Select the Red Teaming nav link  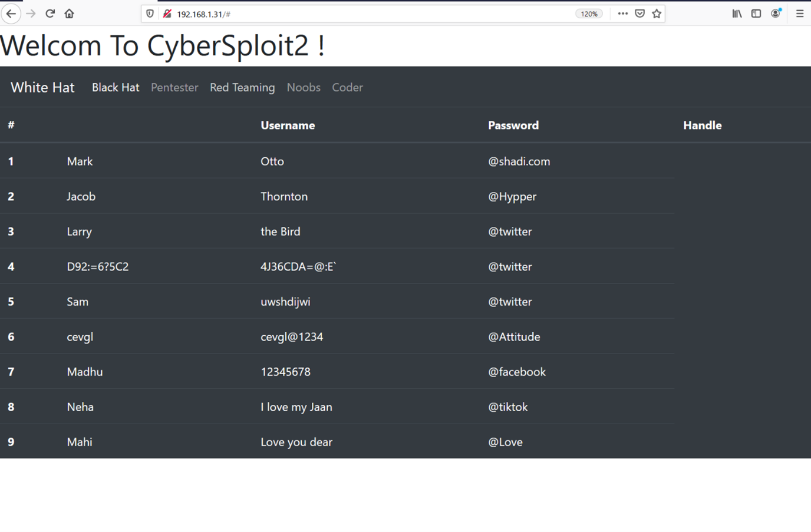pos(242,88)
